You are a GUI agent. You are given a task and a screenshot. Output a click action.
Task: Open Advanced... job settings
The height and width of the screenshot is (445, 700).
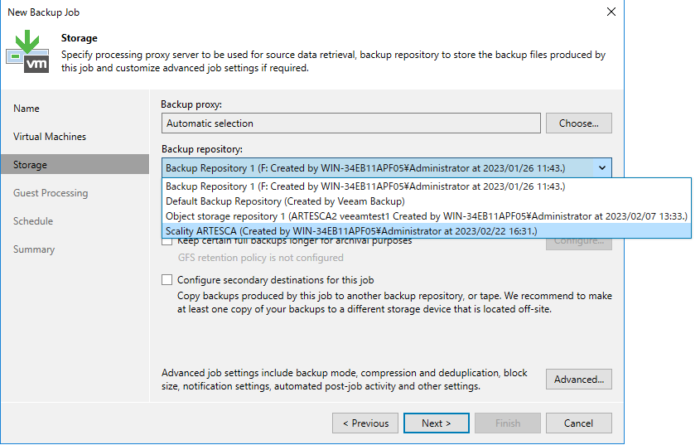[x=578, y=379]
